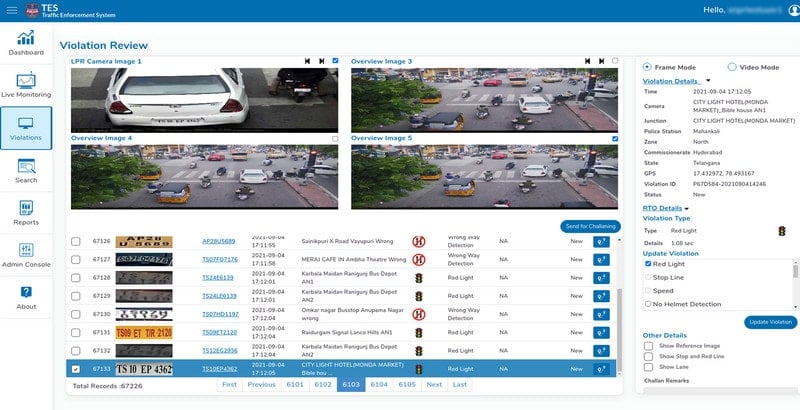The image size is (800, 410).
Task: Toggle the LPR Camera Image 1 checkbox
Action: coord(335,61)
